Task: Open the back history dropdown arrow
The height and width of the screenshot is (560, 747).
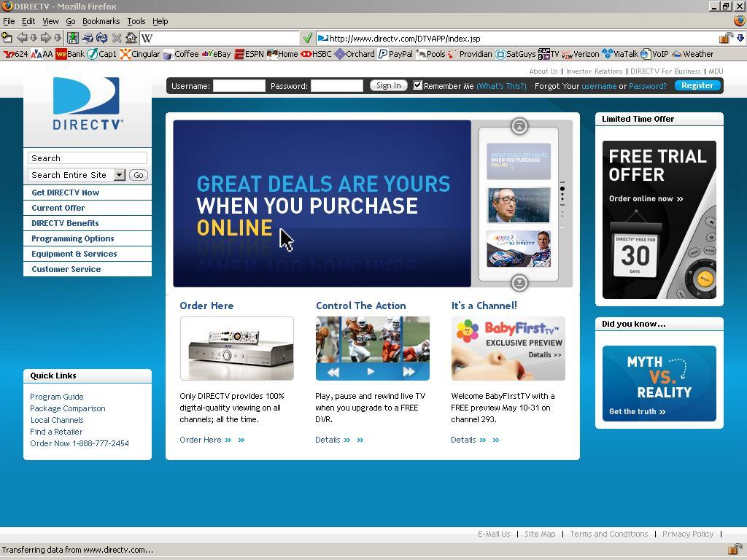Action: click(34, 38)
